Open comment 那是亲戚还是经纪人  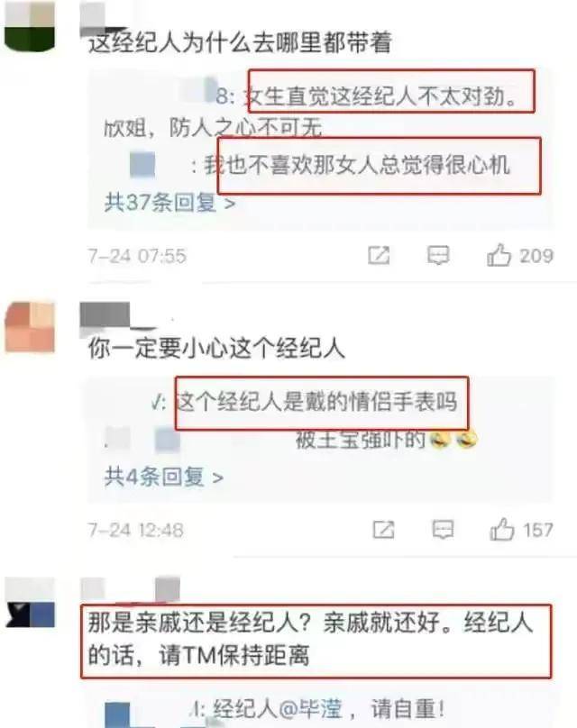310,640
